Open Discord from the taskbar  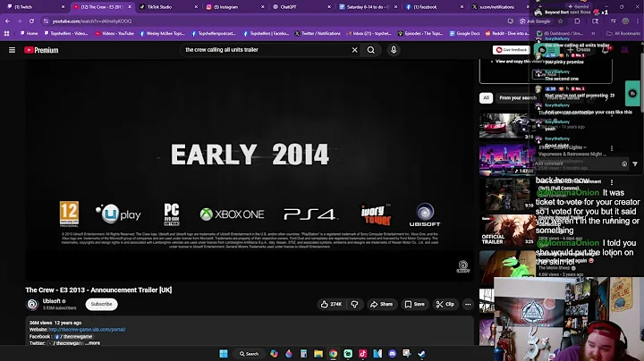[x=393, y=354]
